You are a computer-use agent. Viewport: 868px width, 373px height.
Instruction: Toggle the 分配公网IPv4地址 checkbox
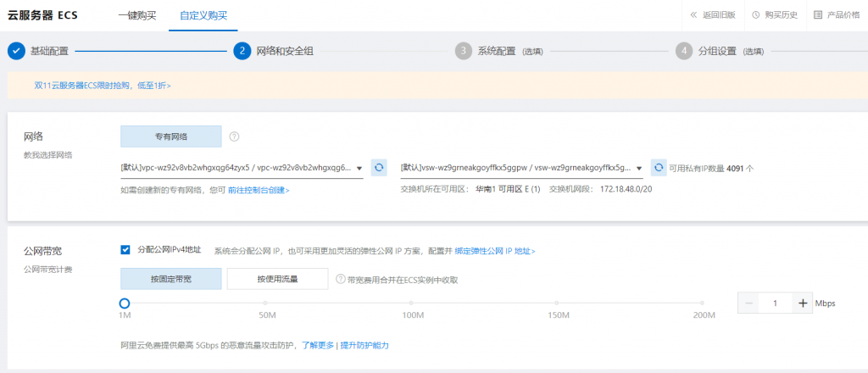pos(125,250)
